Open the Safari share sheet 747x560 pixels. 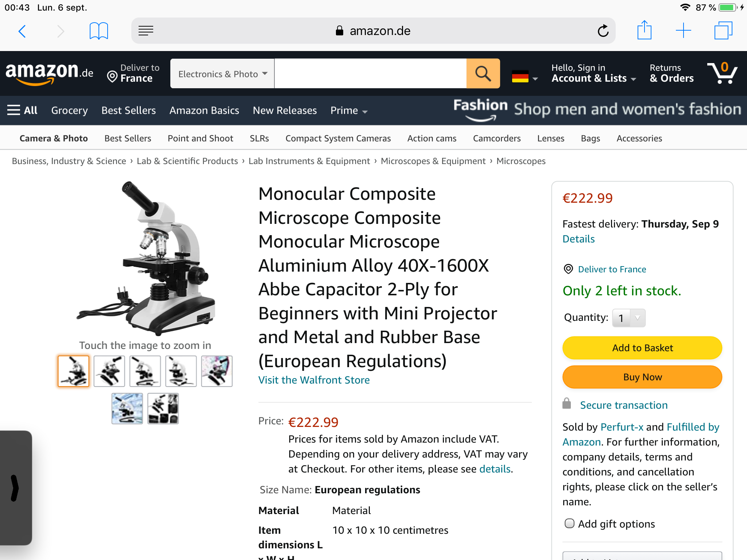point(644,31)
